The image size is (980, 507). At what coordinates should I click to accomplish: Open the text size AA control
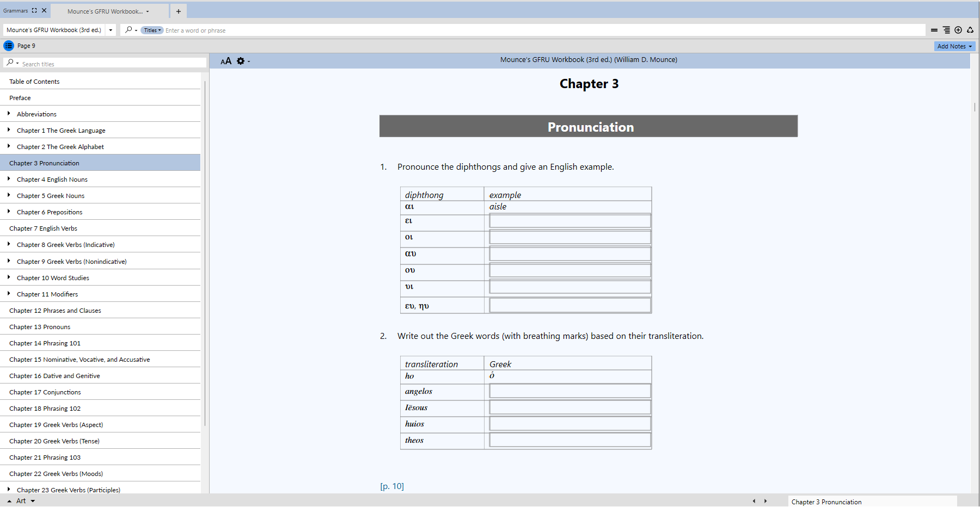point(226,61)
